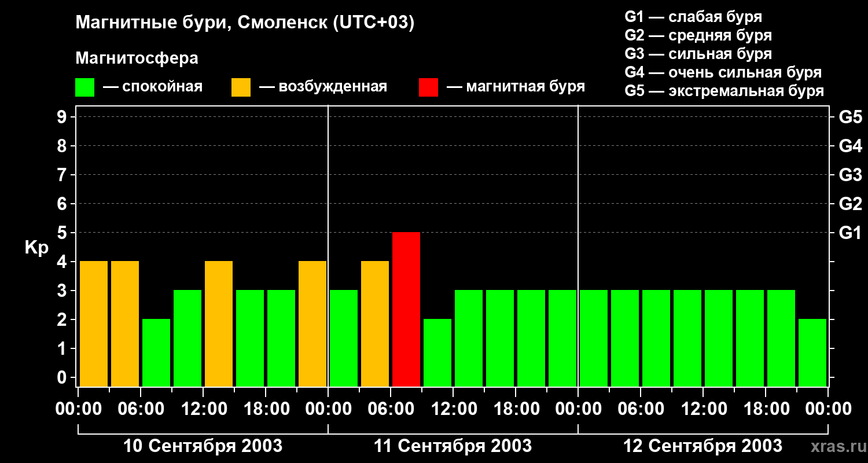Click the G5 label on right axis
868x463 pixels.
(x=850, y=117)
